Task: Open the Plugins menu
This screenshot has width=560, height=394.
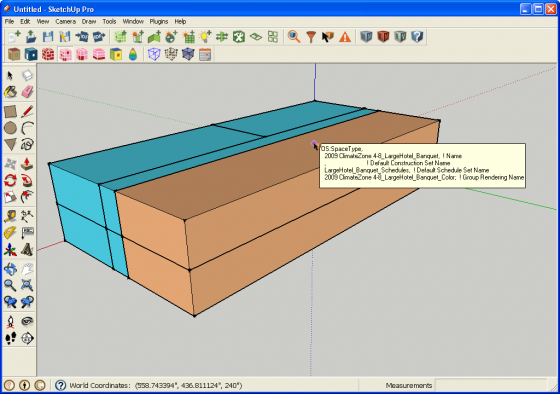Action: (x=159, y=21)
